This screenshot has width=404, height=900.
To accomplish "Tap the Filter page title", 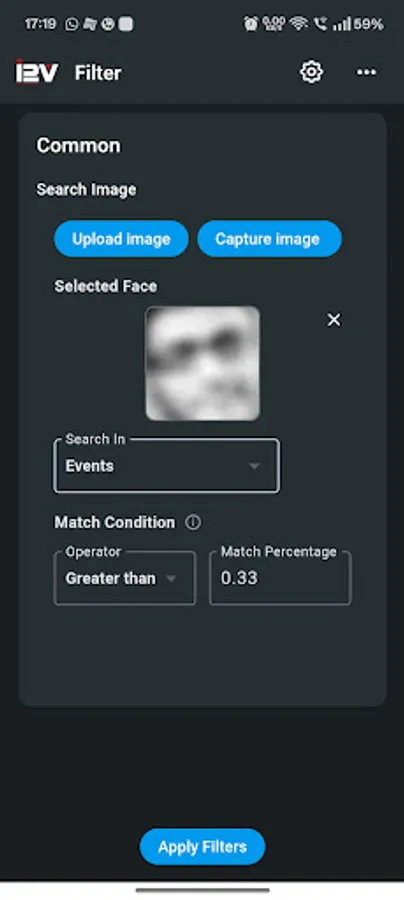I will (x=98, y=73).
